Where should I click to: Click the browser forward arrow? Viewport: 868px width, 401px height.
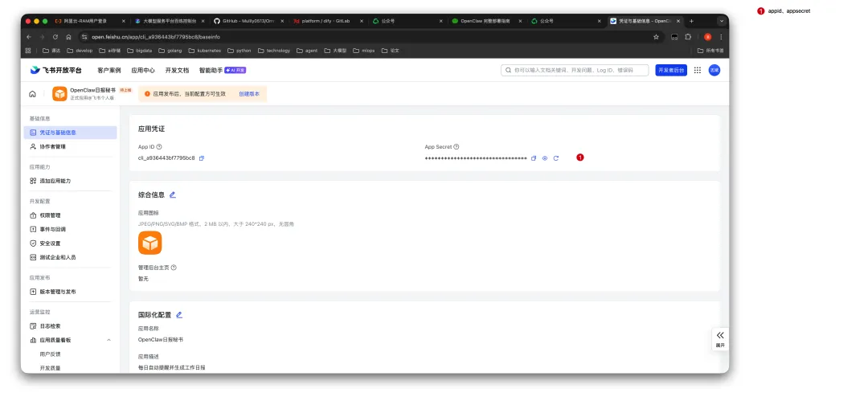click(x=42, y=37)
